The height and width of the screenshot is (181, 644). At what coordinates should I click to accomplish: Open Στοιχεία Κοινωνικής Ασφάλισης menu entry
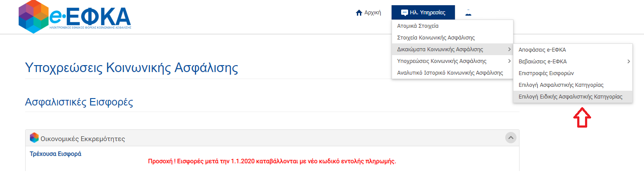click(436, 38)
